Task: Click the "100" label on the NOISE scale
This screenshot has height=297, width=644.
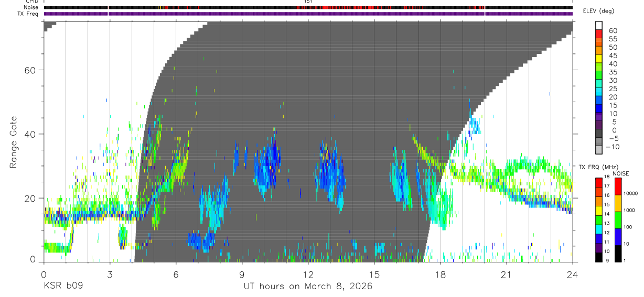Action: point(627,227)
